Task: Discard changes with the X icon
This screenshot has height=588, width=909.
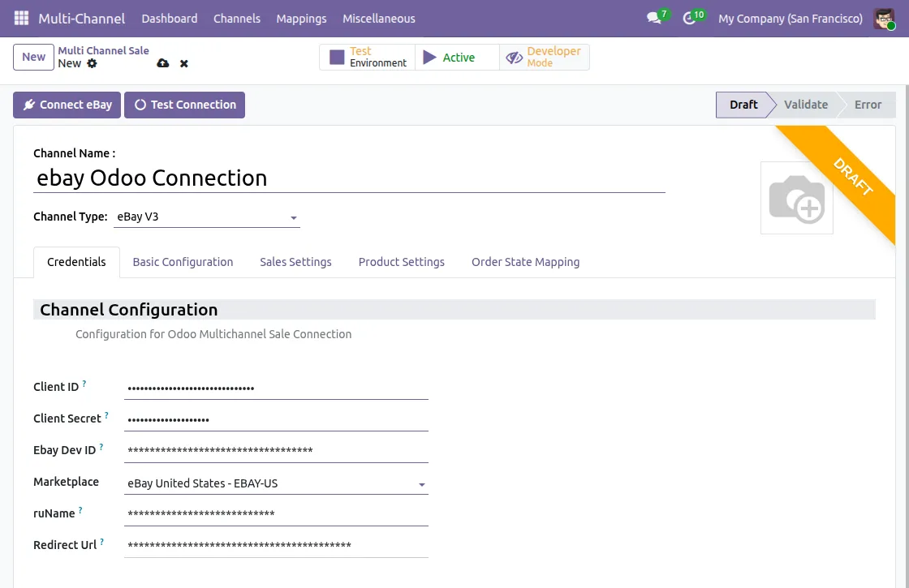Action: point(183,64)
